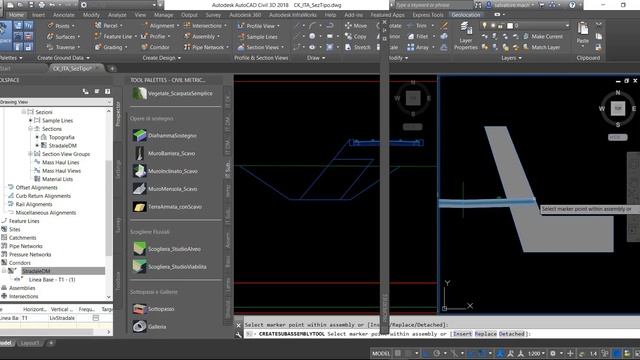640x360 pixels.
Task: Select Assemblies in Toolspace tree
Action: coord(22,288)
